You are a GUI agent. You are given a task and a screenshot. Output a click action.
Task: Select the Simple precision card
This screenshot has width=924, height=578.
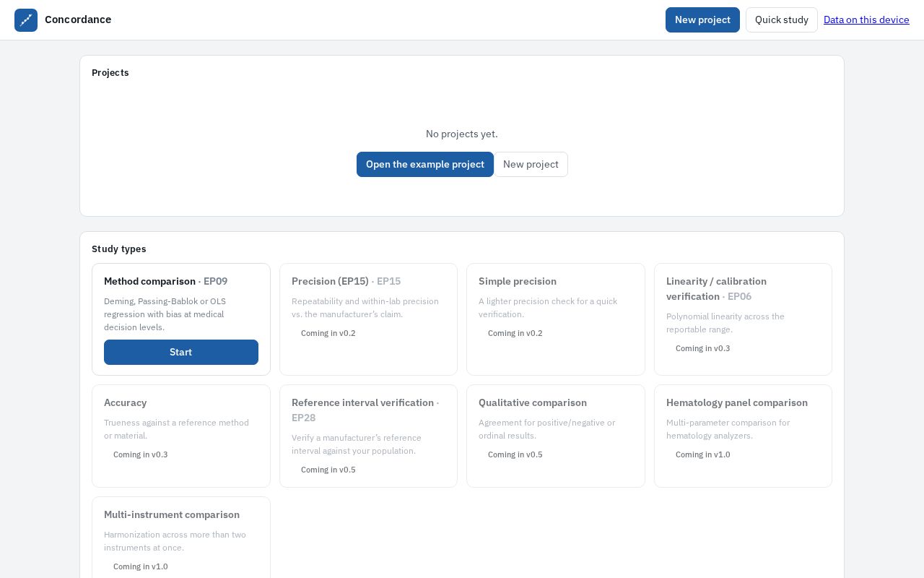tap(556, 319)
